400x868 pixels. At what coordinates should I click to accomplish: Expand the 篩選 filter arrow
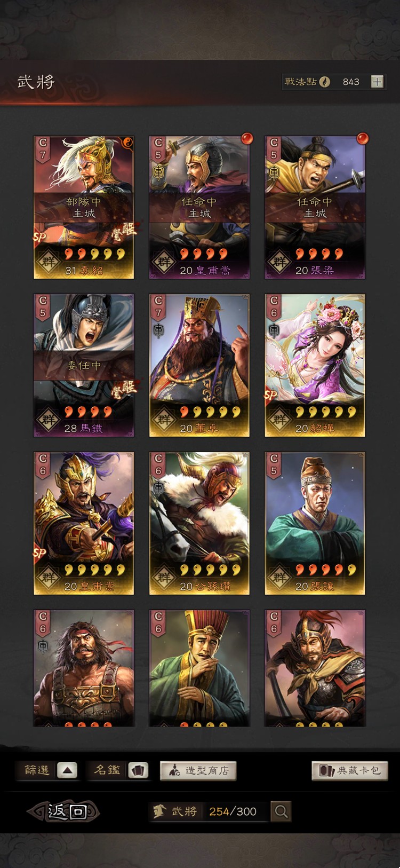tap(67, 770)
